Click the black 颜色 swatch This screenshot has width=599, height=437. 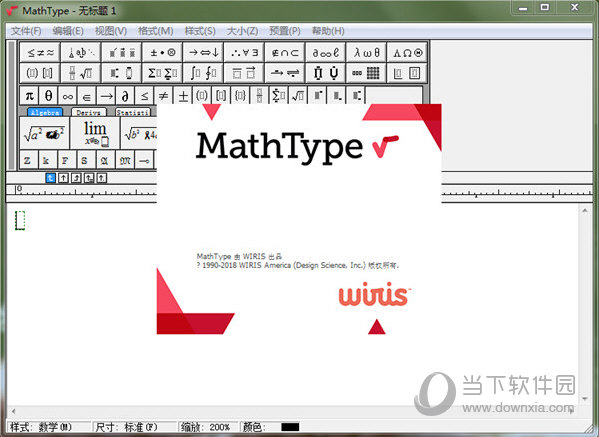coord(290,427)
